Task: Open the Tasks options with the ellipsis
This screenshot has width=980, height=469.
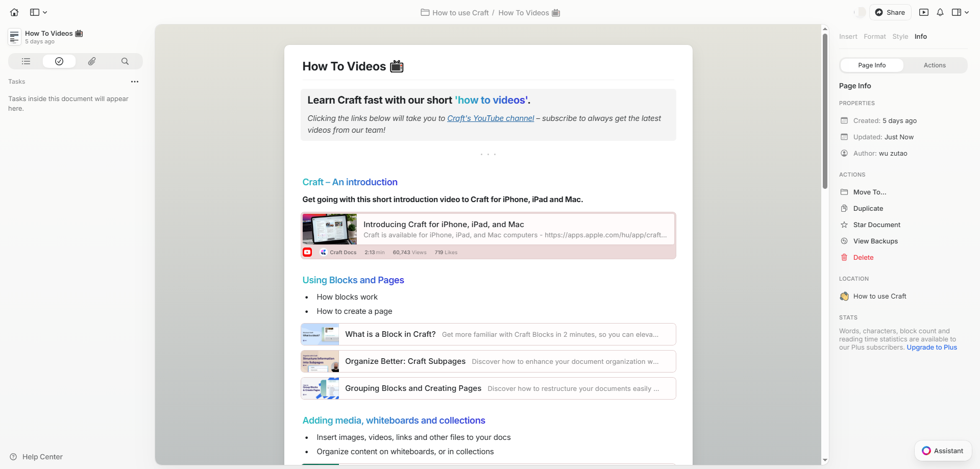Action: [134, 82]
